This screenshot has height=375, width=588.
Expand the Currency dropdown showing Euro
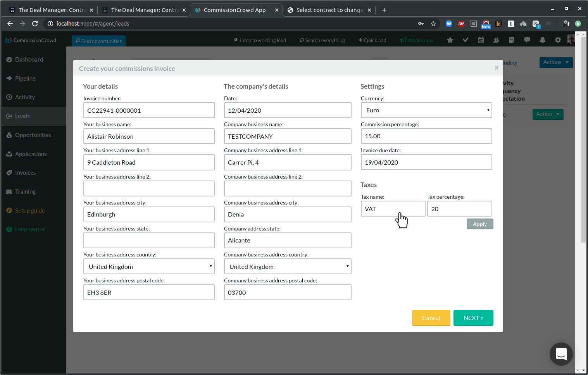[426, 110]
